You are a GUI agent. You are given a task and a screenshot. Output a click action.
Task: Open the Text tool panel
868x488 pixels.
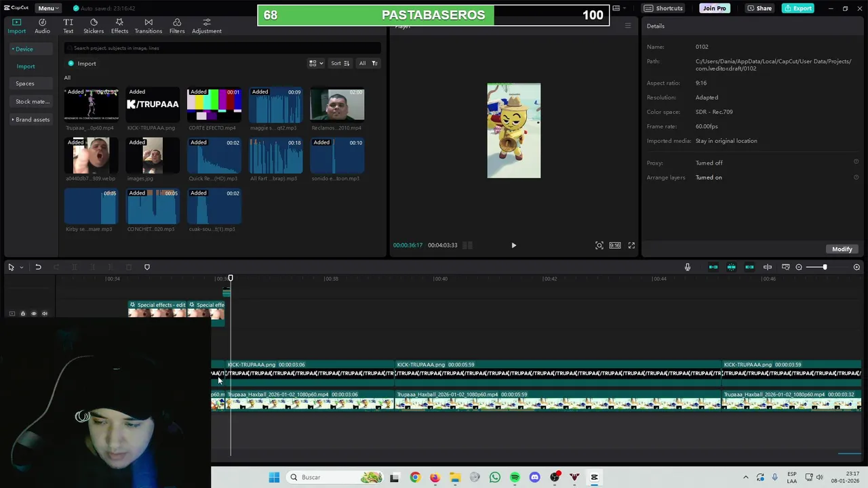click(68, 26)
